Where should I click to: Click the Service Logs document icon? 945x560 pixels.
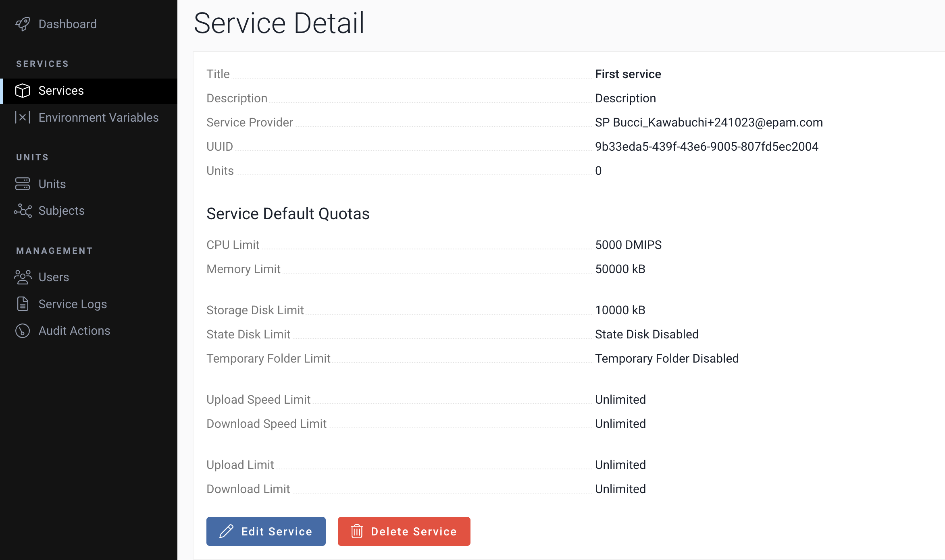pos(23,304)
